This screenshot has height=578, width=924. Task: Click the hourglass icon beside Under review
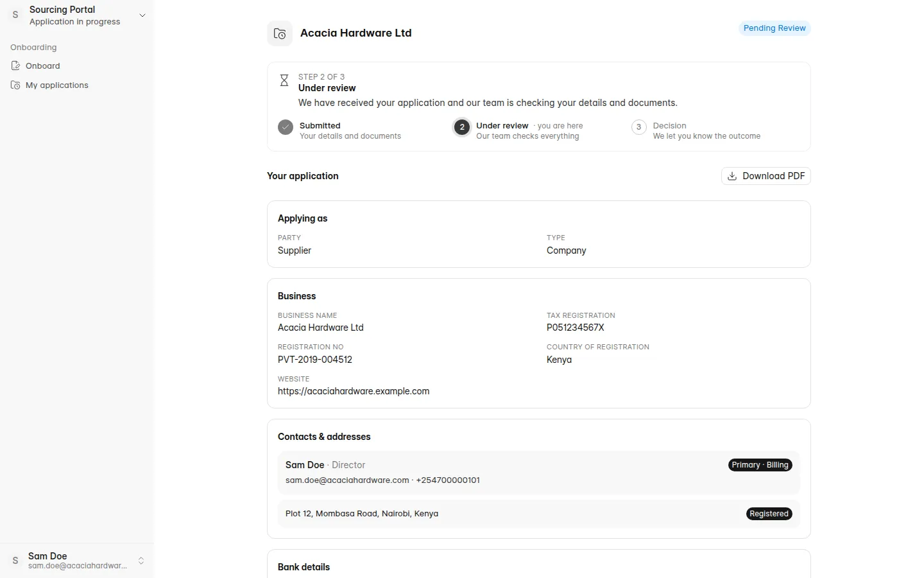(x=284, y=80)
